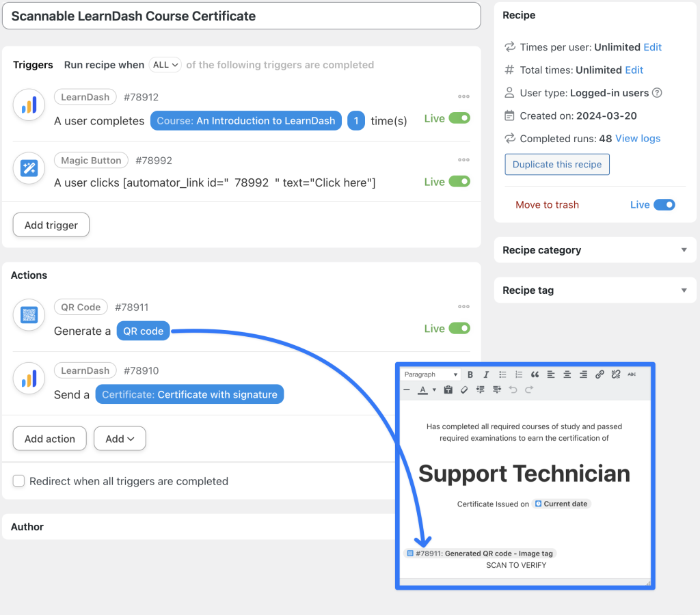Open the text color picker in the editor
700x615 pixels.
[x=424, y=389]
